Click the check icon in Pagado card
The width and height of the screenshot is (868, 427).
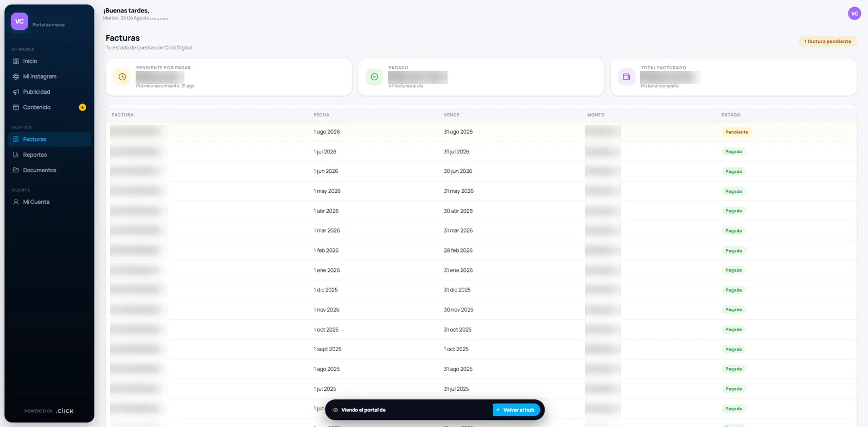(374, 77)
